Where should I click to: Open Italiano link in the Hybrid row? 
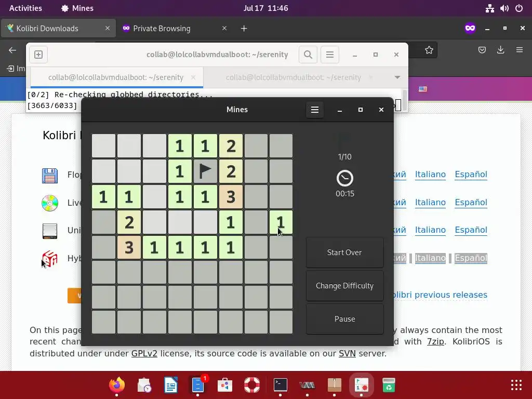click(x=430, y=258)
